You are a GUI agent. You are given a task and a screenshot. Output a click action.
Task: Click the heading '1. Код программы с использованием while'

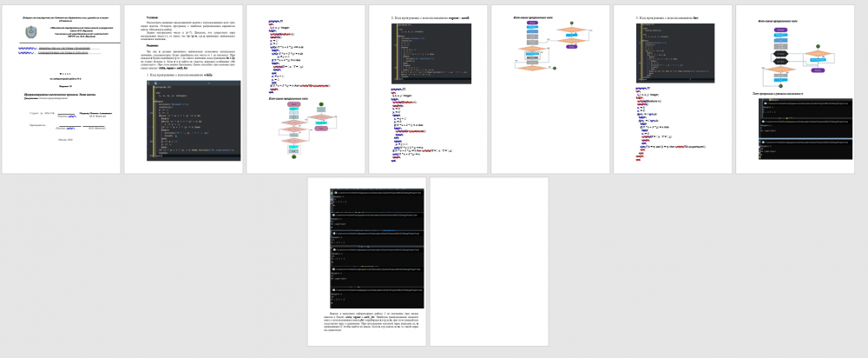click(180, 74)
